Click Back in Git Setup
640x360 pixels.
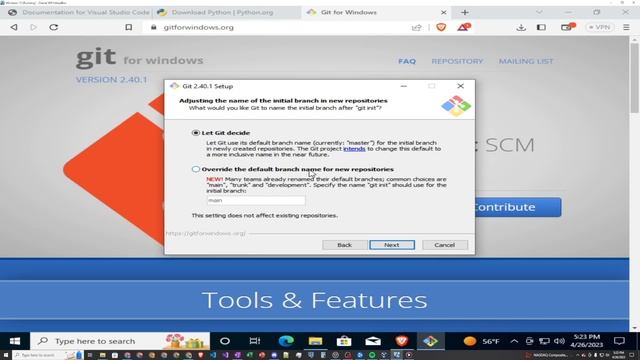click(344, 245)
